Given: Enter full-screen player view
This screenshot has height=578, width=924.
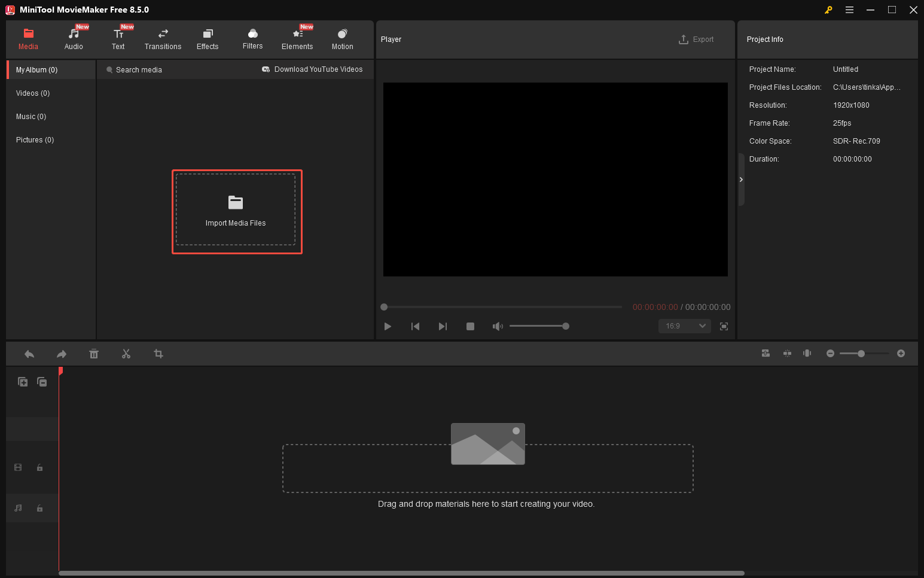Looking at the screenshot, I should pyautogui.click(x=724, y=326).
